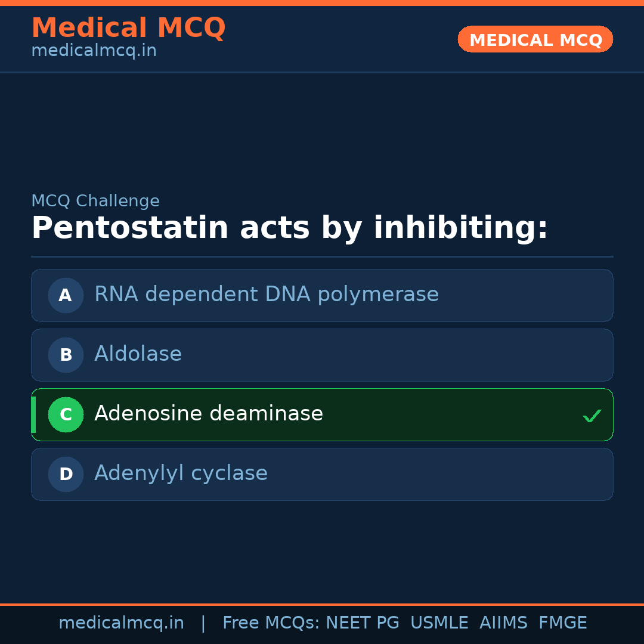Click FMGE in the footer

tap(562, 623)
